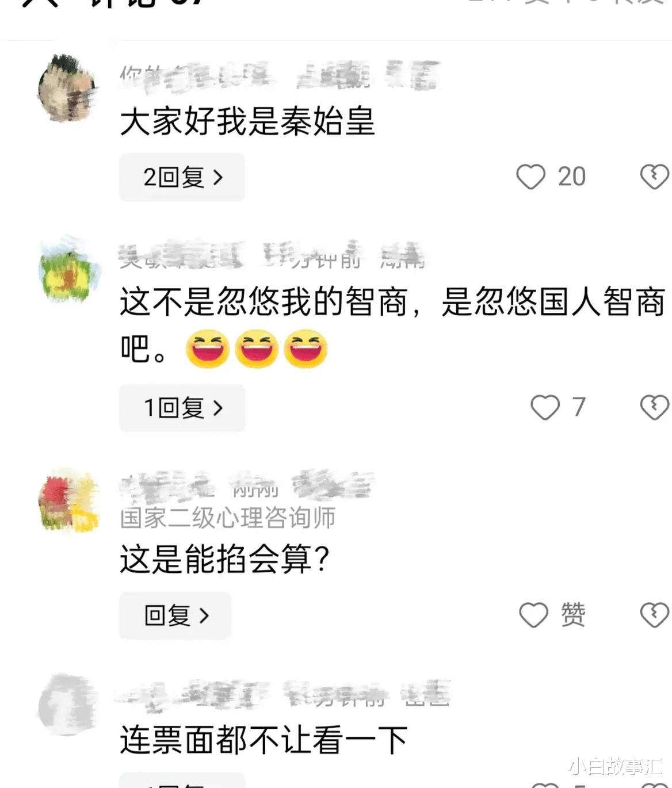Like the 秦始皇 comment with heart icon
Viewport: 672px width, 788px height.
tap(530, 177)
